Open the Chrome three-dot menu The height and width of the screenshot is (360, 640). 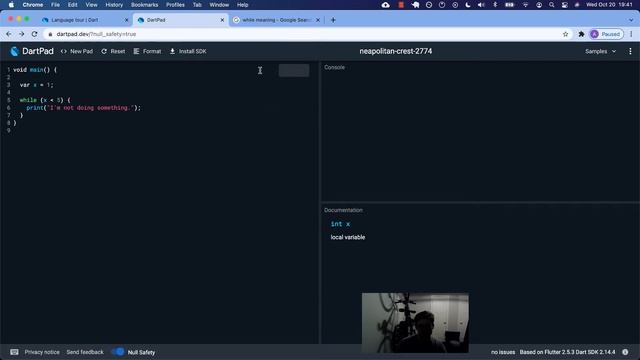tap(631, 34)
